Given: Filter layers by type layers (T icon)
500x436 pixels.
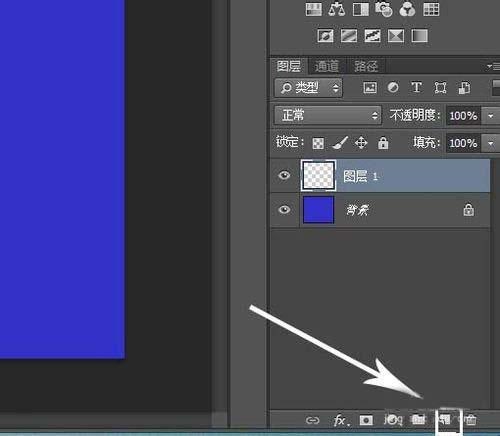Looking at the screenshot, I should [x=416, y=87].
